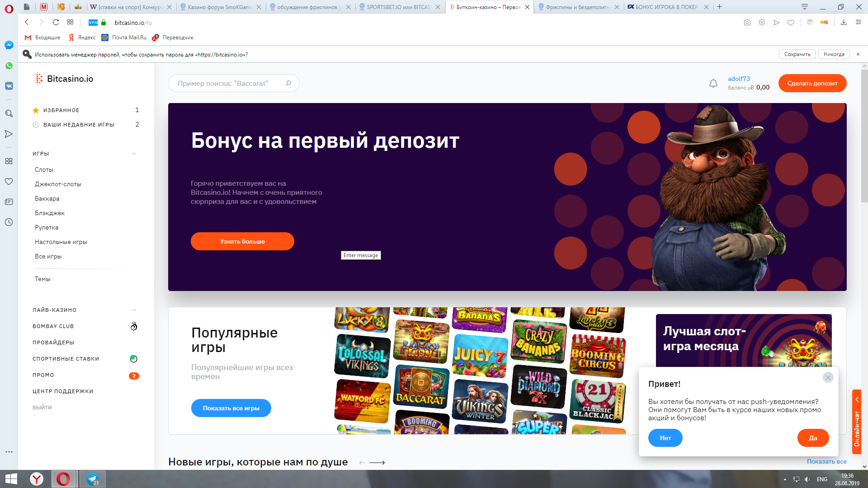Click next arrow in new games carousel
This screenshot has width=868, height=488.
[377, 463]
